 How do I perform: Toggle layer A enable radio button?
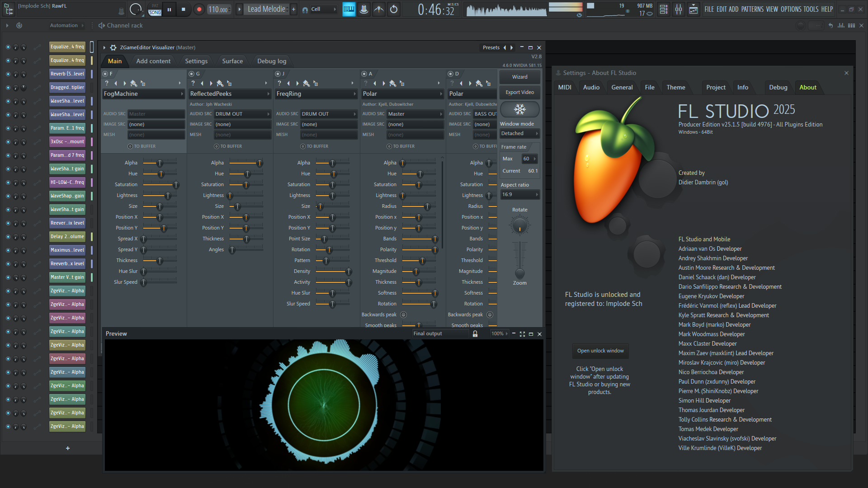pos(364,74)
